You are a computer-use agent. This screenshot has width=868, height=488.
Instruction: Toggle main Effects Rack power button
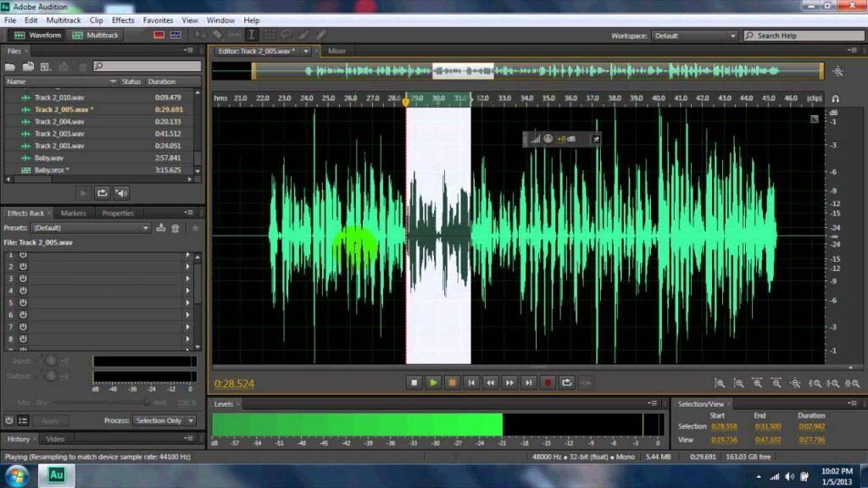tap(8, 420)
